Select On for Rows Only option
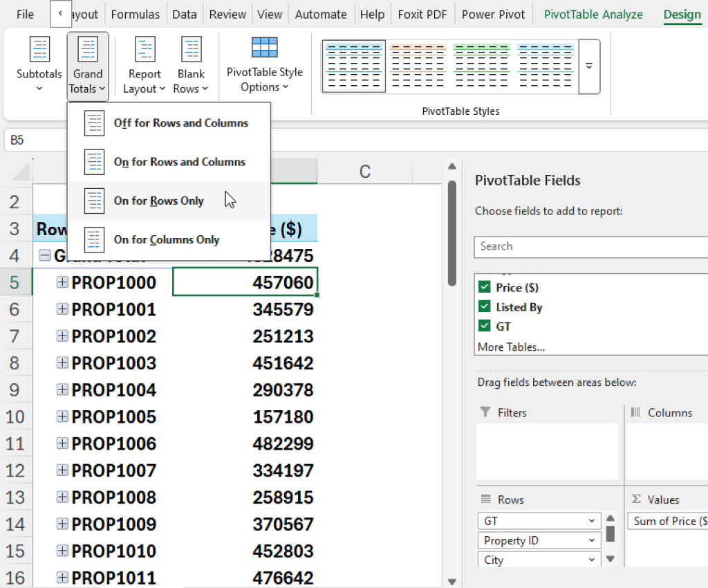Screen dimensions: 708x588 159,201
